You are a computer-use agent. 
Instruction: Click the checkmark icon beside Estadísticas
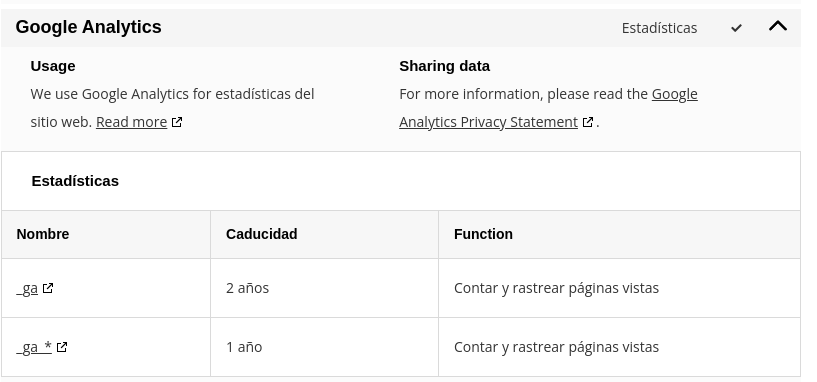tap(736, 28)
